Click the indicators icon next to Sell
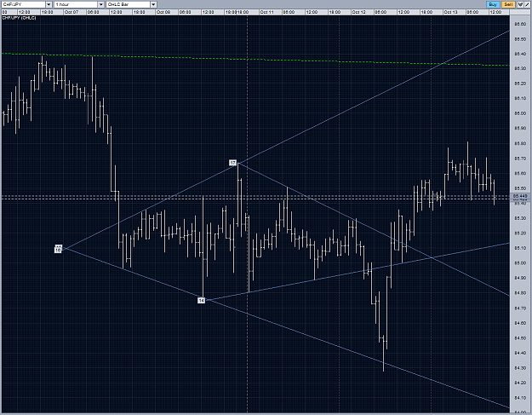 pyautogui.click(x=520, y=4)
